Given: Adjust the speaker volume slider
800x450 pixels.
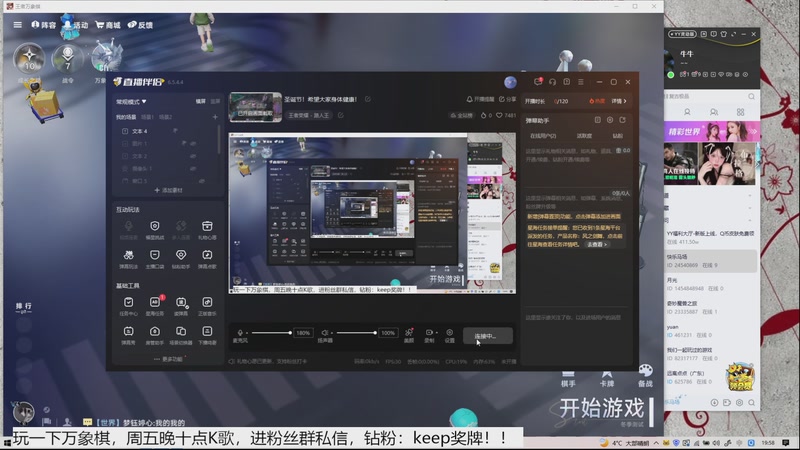Looking at the screenshot, I should click(x=356, y=333).
